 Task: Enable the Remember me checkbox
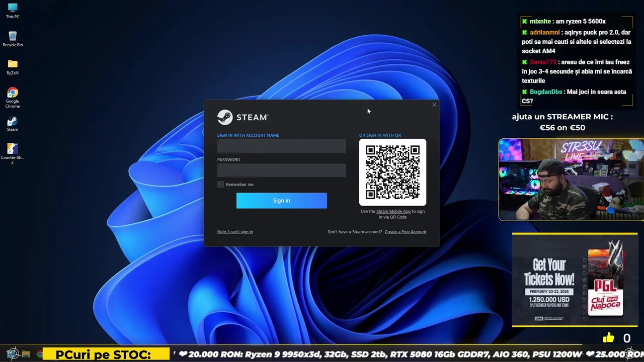pyautogui.click(x=220, y=185)
